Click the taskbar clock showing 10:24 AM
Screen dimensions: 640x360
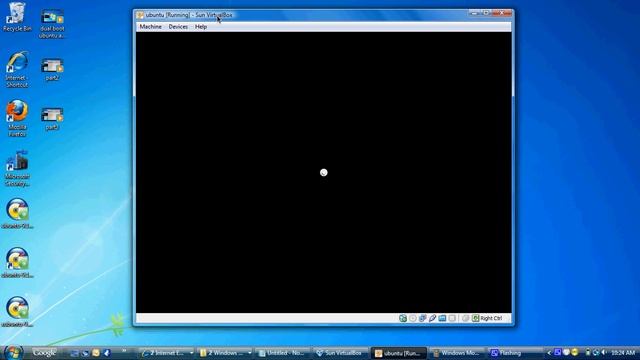point(623,353)
